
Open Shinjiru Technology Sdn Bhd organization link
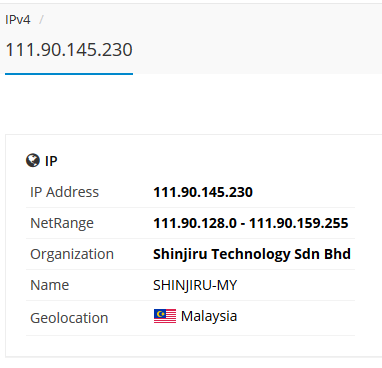[252, 254]
